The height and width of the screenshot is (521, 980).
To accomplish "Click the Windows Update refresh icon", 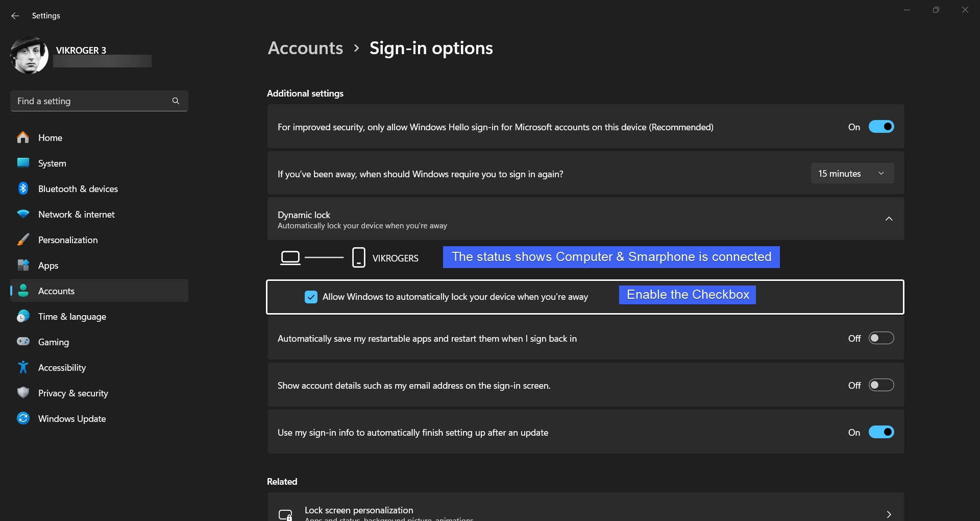I will [x=23, y=418].
